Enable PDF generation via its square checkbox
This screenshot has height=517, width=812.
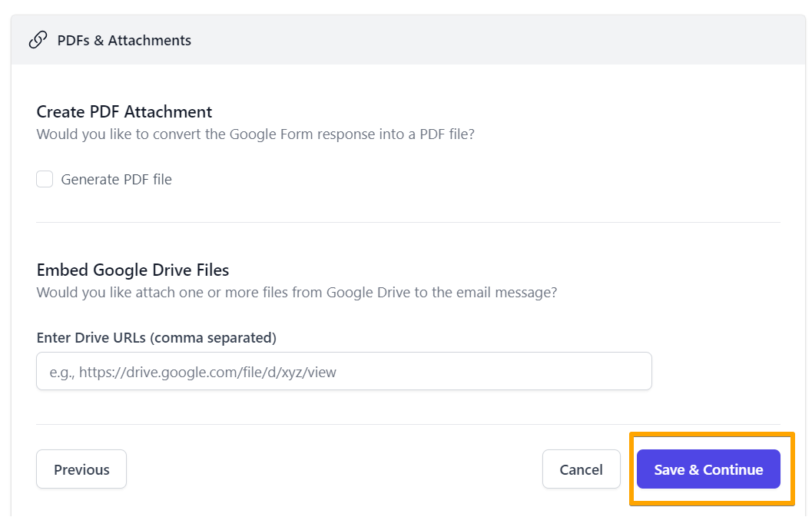(x=45, y=179)
